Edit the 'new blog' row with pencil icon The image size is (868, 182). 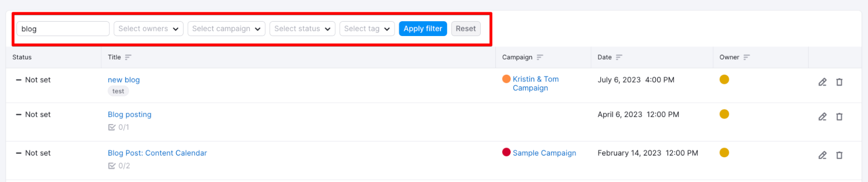click(822, 82)
